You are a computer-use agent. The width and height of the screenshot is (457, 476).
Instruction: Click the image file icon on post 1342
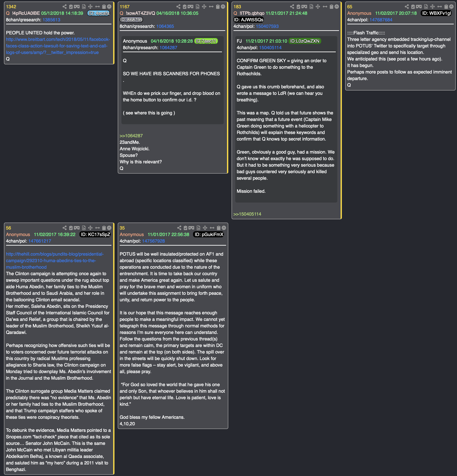(84, 7)
